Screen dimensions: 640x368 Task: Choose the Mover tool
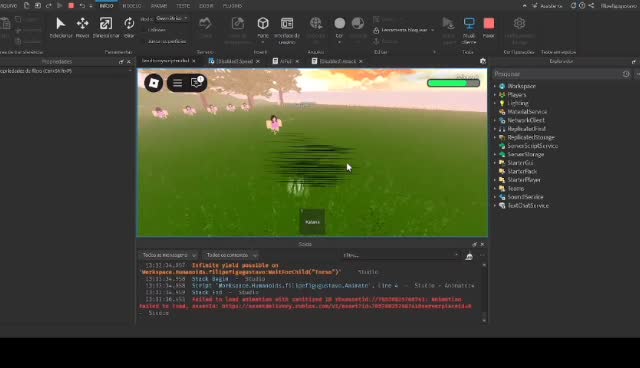(x=82, y=27)
